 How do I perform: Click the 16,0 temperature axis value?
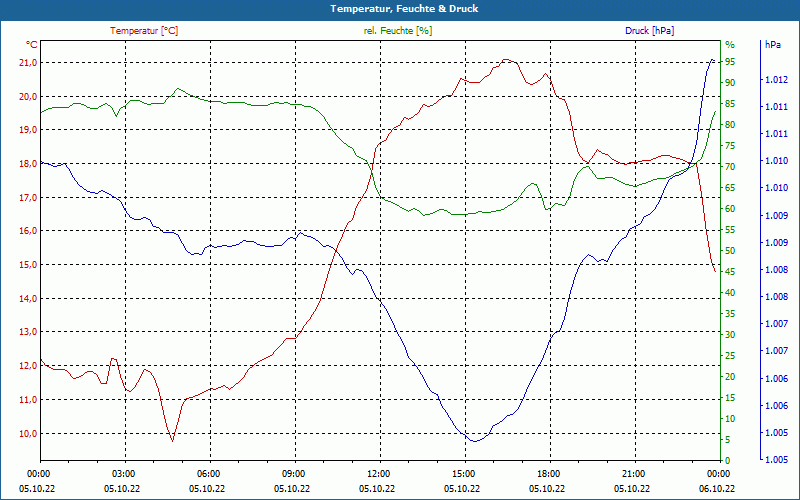click(29, 231)
